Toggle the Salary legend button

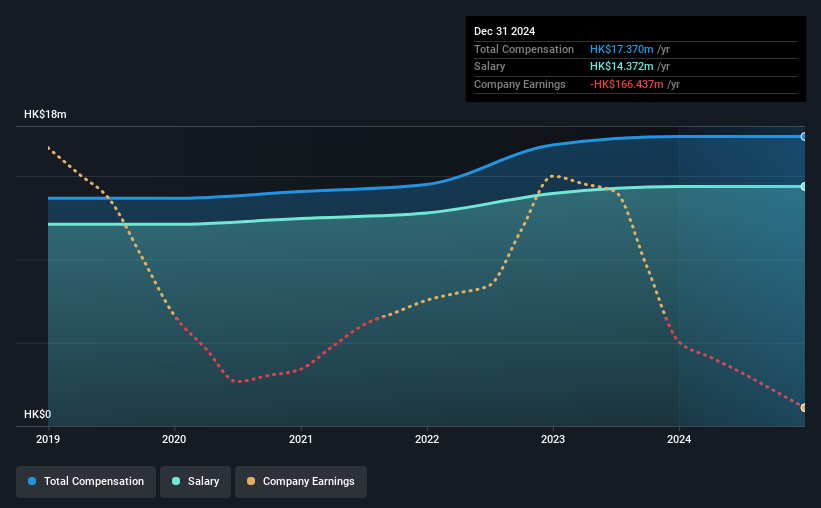click(195, 481)
